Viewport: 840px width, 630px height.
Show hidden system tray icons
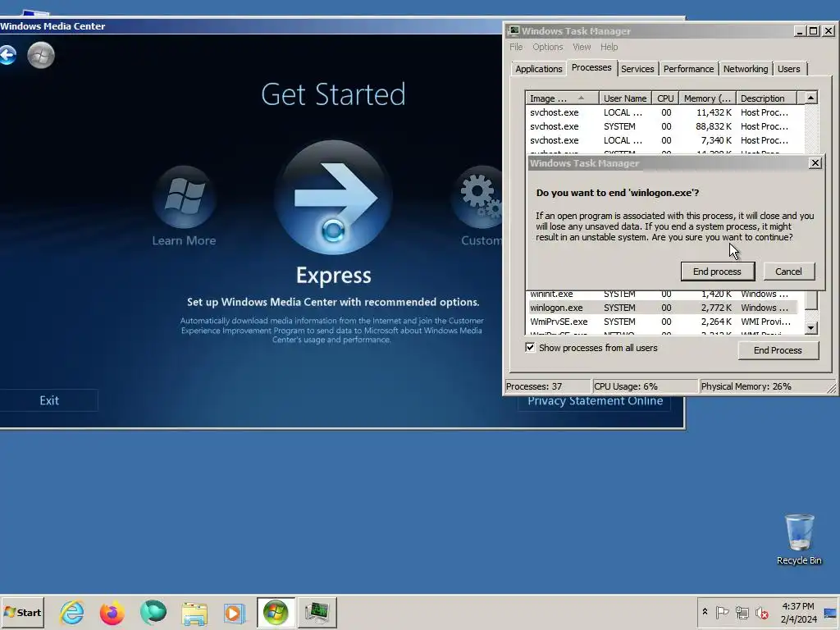(x=705, y=612)
